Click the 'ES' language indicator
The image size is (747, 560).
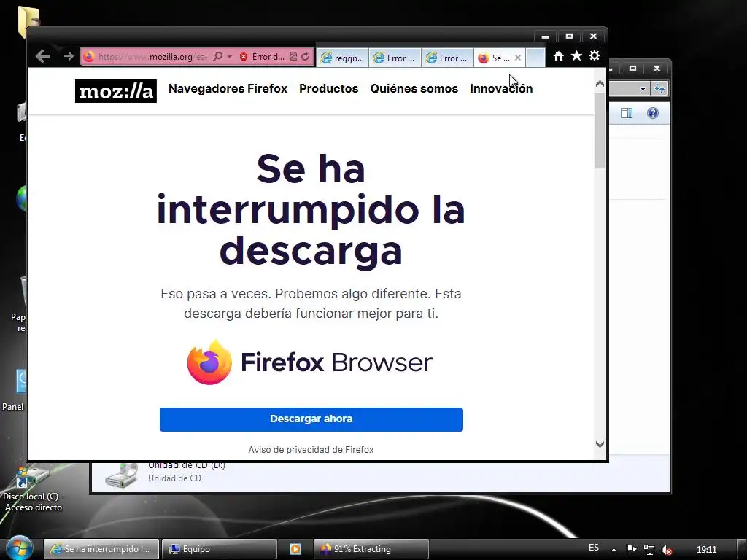tap(594, 548)
